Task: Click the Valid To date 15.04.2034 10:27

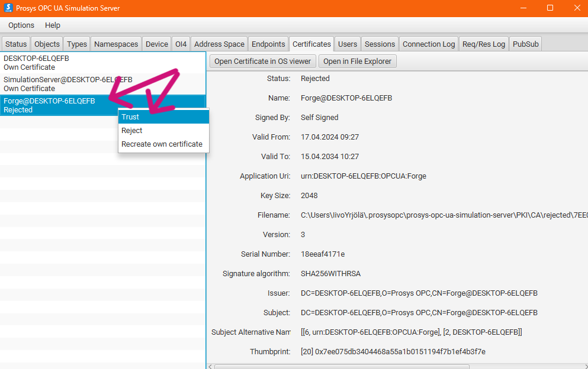Action: (x=330, y=157)
